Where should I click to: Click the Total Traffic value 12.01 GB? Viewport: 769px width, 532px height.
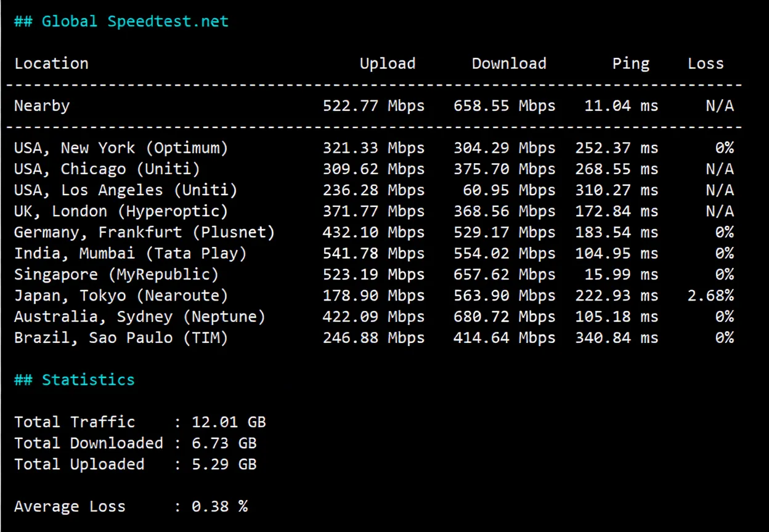229,422
